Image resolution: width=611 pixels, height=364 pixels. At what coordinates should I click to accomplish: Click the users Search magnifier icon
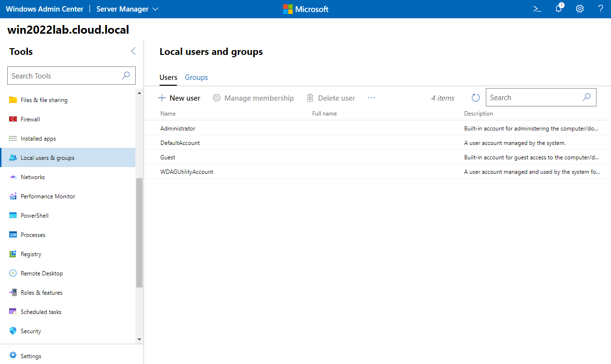[586, 97]
